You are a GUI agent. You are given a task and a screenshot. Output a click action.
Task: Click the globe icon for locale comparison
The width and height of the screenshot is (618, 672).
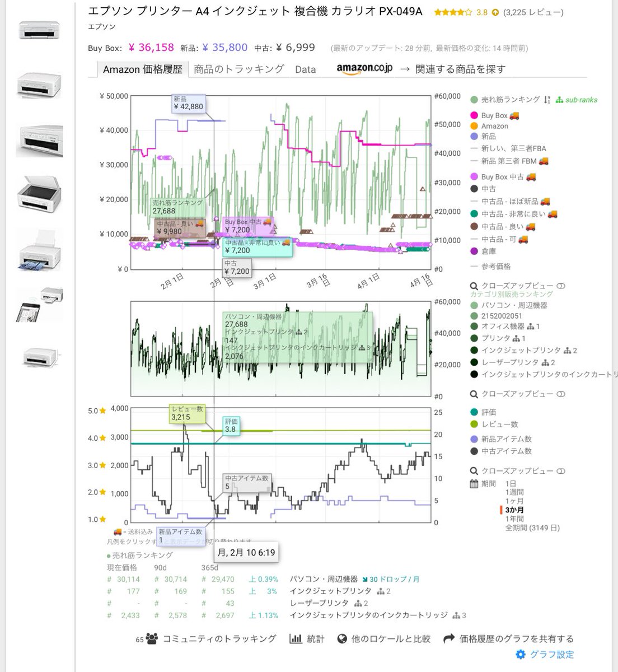[x=343, y=638]
